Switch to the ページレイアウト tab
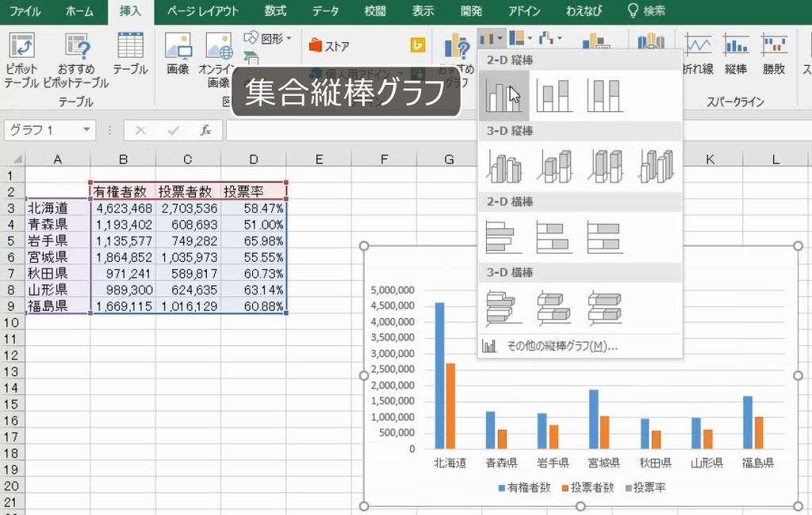 point(203,11)
